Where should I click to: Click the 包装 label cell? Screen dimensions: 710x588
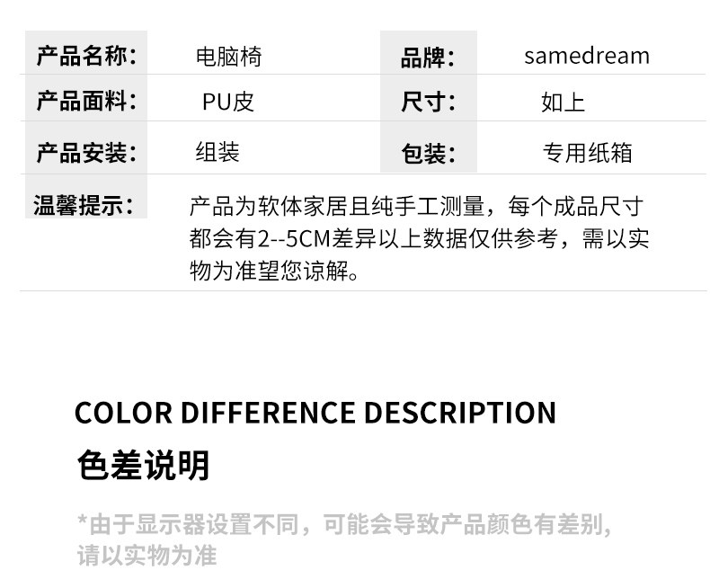tap(428, 154)
